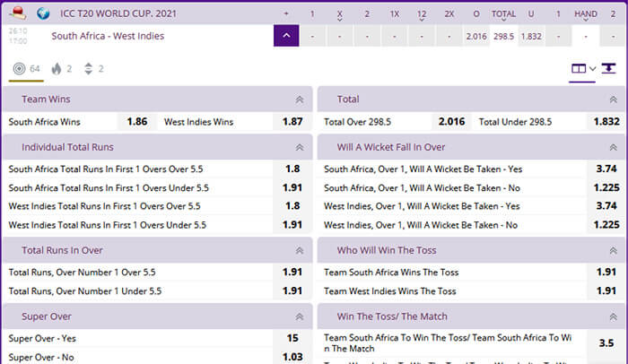The image size is (628, 364).
Task: Bet Over Number 1 Over 5.5
Action: tap(292, 272)
